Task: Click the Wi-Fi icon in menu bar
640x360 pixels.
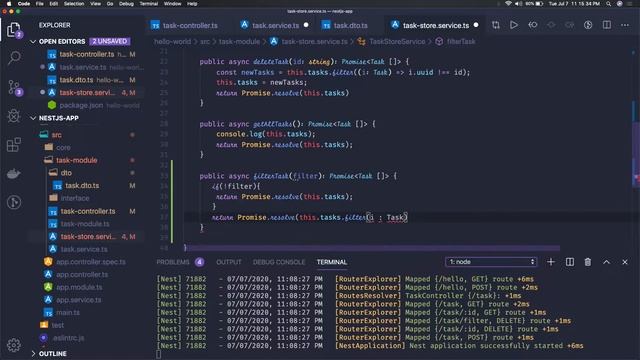Action: 508,4
